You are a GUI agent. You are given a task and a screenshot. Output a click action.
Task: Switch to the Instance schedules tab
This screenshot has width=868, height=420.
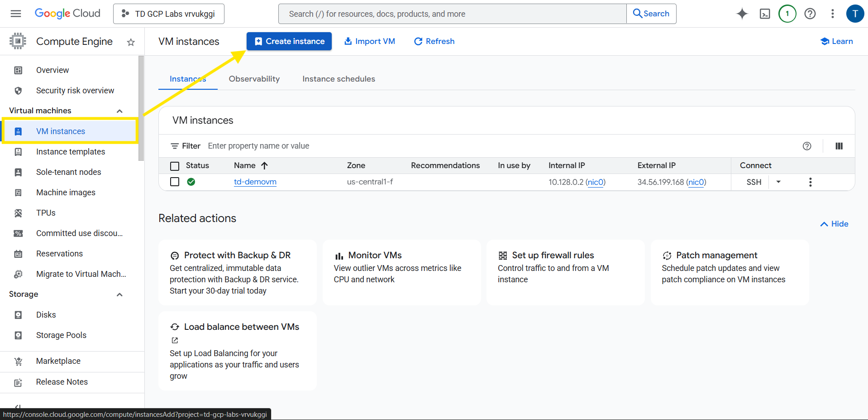click(x=339, y=79)
